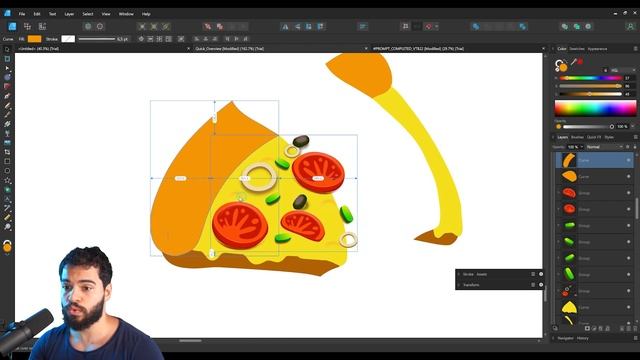Open the Appearance tab

point(597,49)
